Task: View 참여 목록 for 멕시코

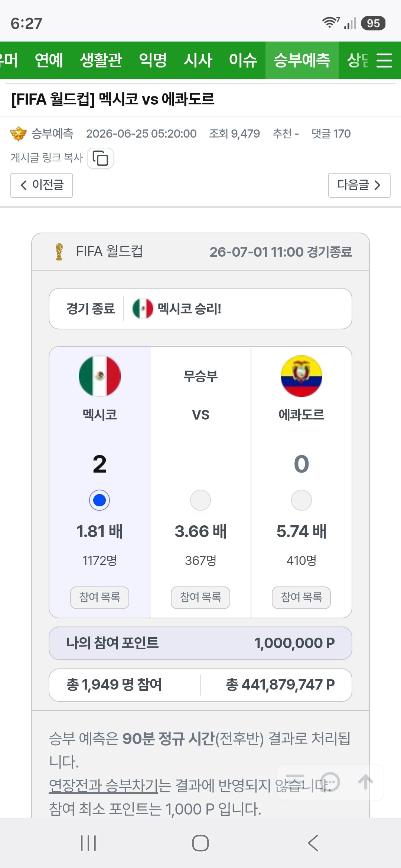Action: (100, 597)
